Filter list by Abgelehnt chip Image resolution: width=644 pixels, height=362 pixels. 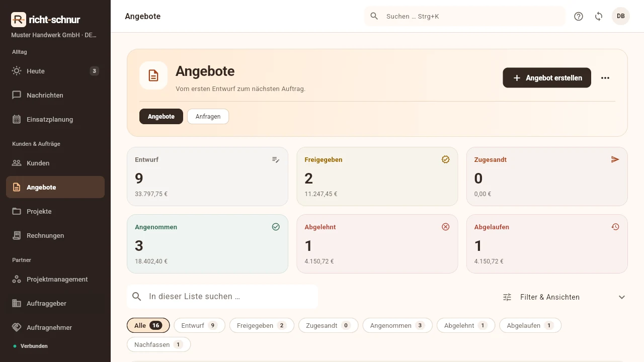point(466,325)
